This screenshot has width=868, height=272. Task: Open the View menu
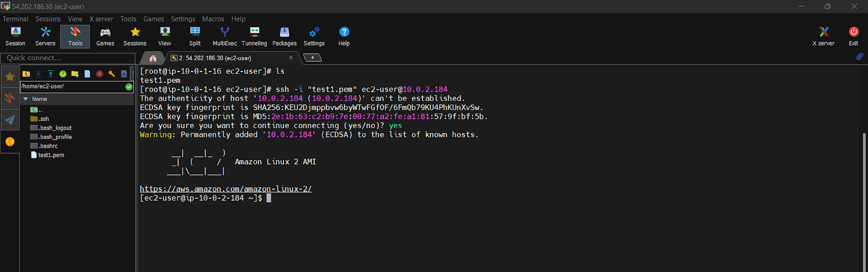pyautogui.click(x=75, y=19)
